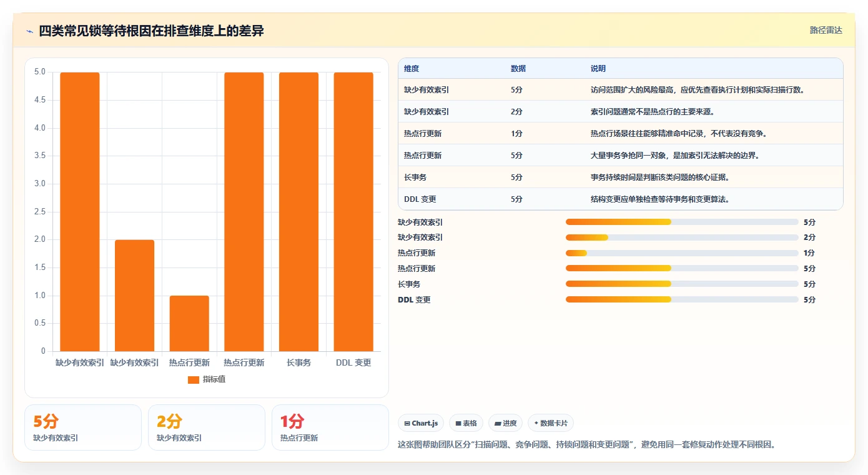
Task: Toggle the 指标值 legend color box
Action: click(x=194, y=379)
